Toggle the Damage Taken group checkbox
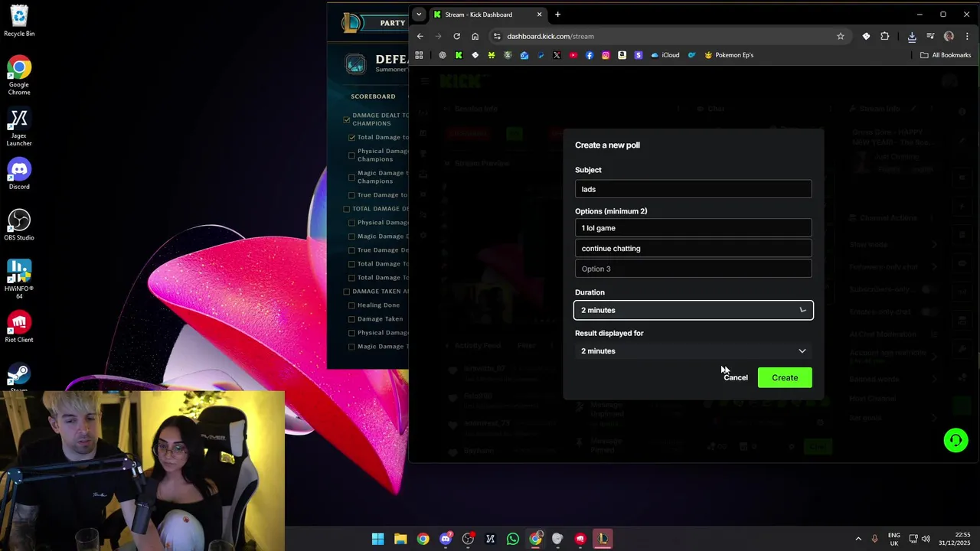Screen dimensions: 980x551 coord(347,292)
